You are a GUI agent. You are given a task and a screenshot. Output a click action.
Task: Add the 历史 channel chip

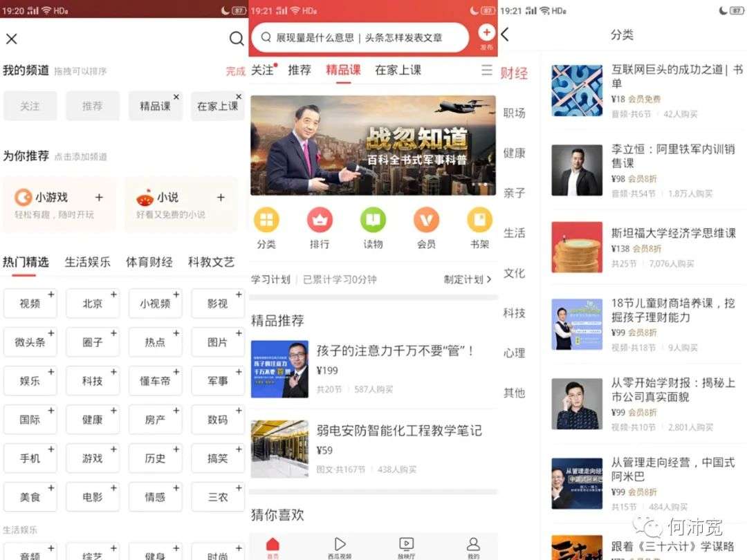(x=155, y=458)
